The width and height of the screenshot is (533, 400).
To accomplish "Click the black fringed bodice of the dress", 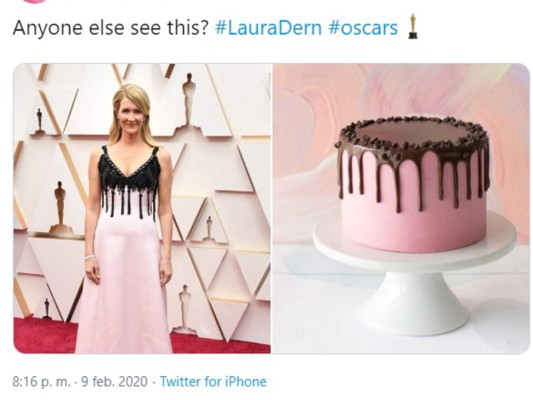I will coord(129,182).
